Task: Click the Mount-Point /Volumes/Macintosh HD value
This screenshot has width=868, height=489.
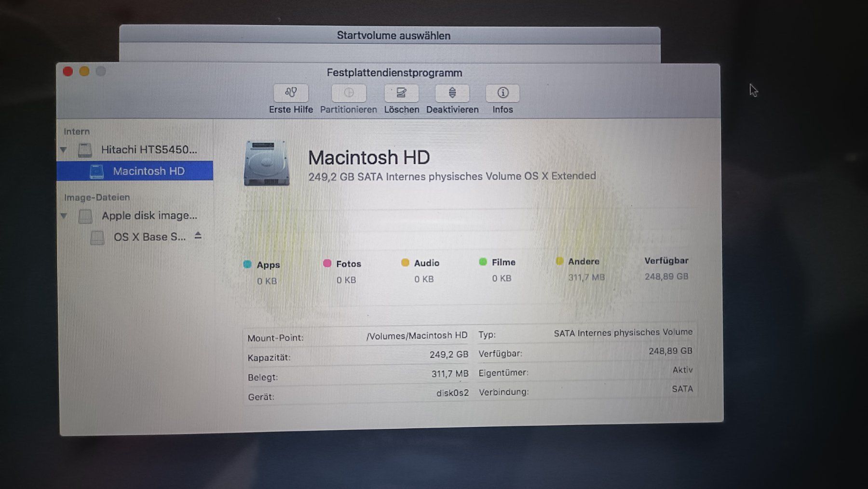Action: (x=417, y=335)
